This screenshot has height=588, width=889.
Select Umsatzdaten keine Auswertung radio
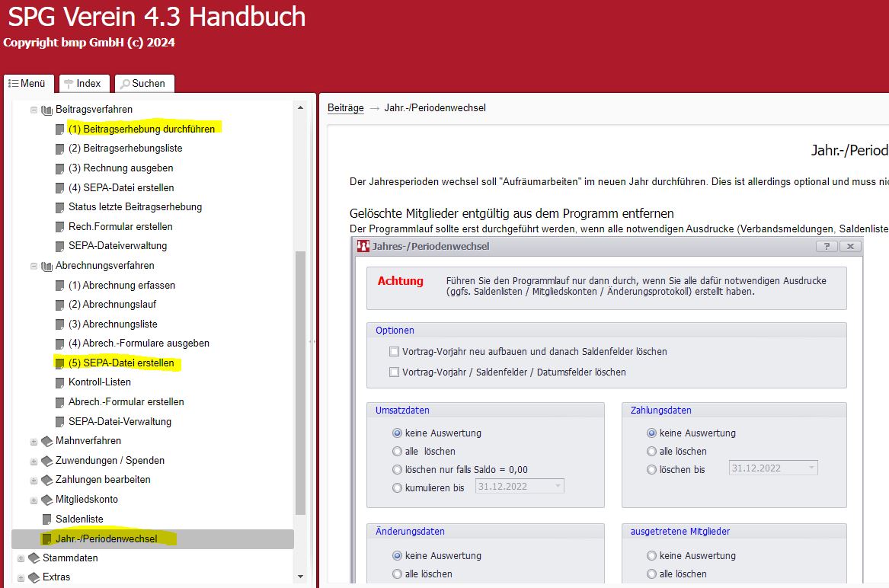pos(397,433)
